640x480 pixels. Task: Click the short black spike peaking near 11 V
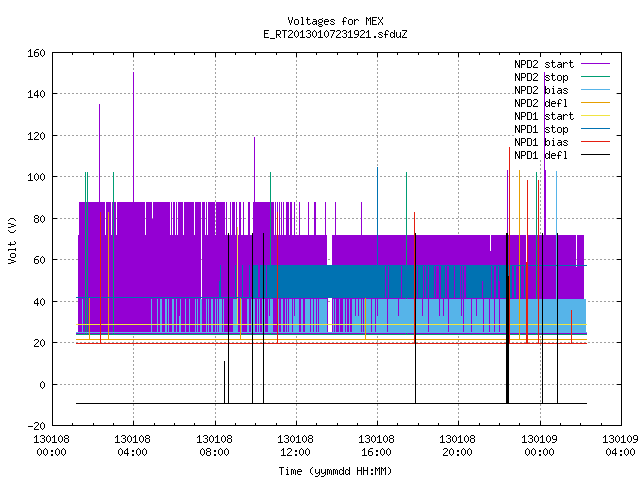coord(224,382)
